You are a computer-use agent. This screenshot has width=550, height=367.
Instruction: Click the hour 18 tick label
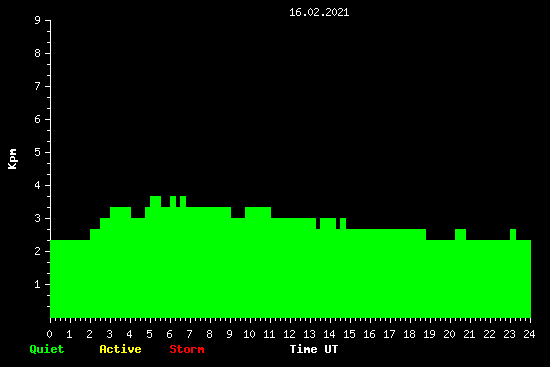pyautogui.click(x=409, y=334)
